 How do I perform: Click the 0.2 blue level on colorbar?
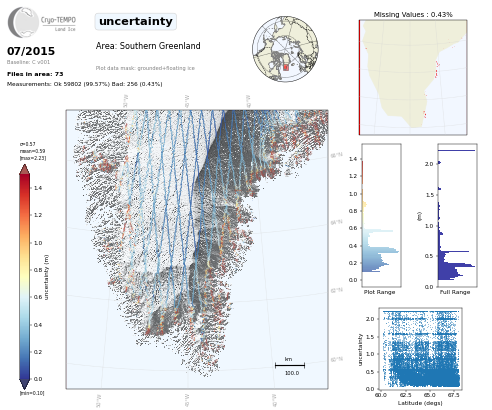(x=38, y=352)
